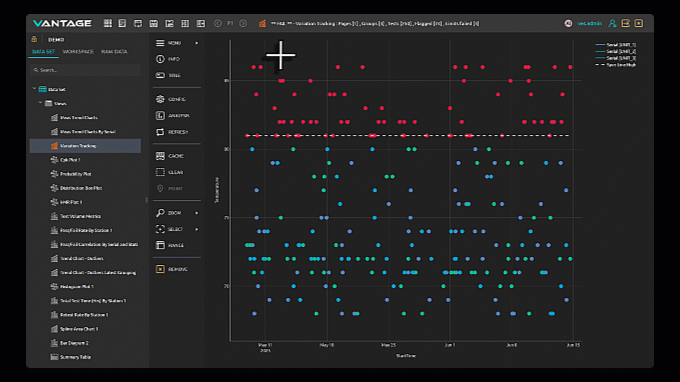The image size is (680, 382).
Task: Open Pass/Fail Rate By Station 1 view
Action: click(85, 230)
